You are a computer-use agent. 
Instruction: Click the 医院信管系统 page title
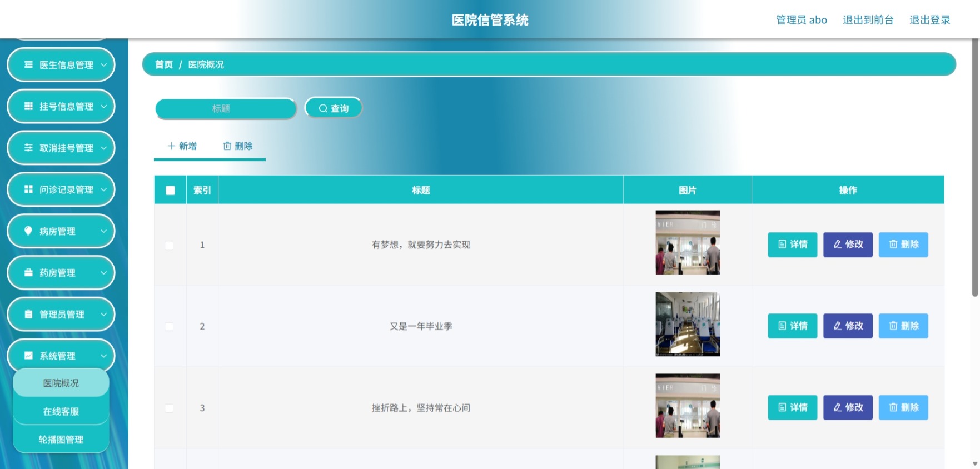[490, 20]
